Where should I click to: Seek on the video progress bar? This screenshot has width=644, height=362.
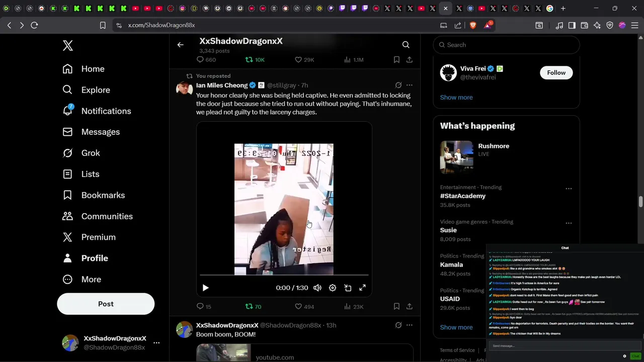coord(284,275)
